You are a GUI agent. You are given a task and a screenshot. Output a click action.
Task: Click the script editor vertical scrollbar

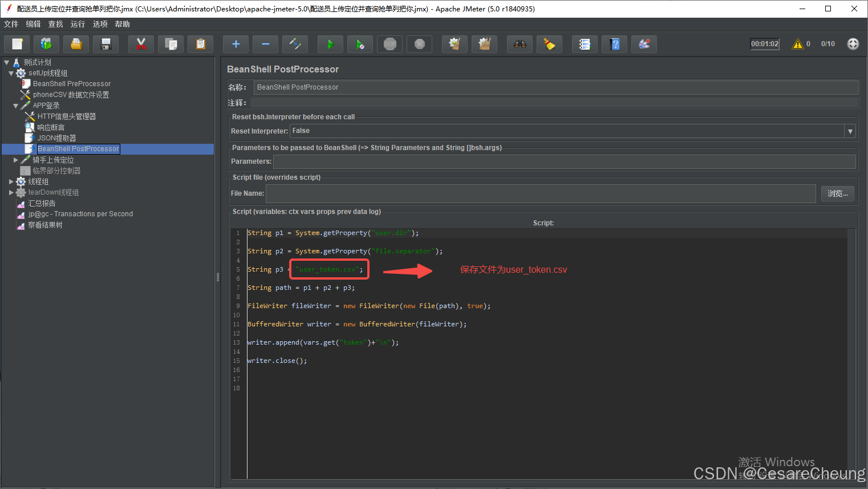[x=851, y=354]
